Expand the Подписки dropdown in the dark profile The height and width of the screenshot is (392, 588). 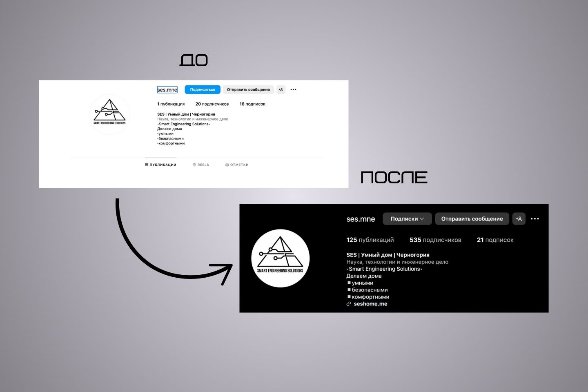pyautogui.click(x=407, y=218)
